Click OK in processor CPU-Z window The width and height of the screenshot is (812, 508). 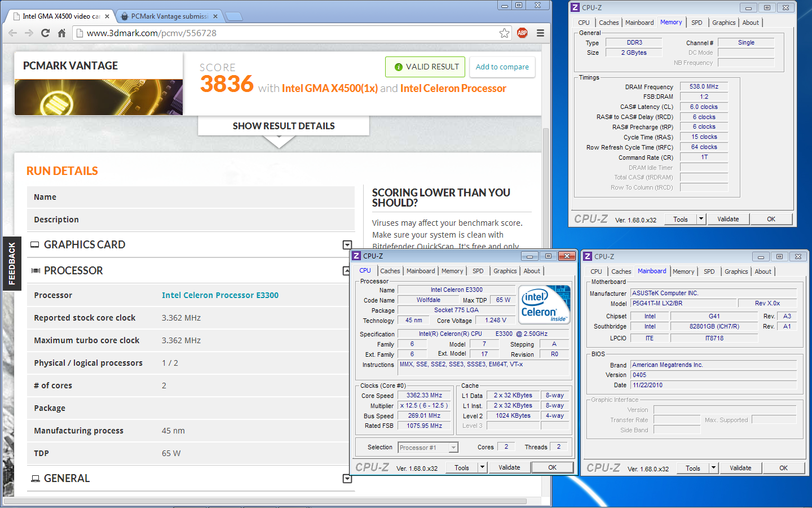pyautogui.click(x=552, y=468)
